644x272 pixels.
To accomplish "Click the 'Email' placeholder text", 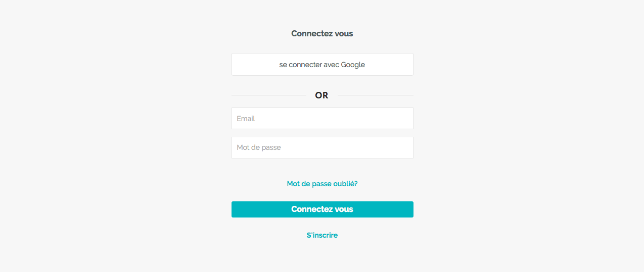I will coord(246,119).
